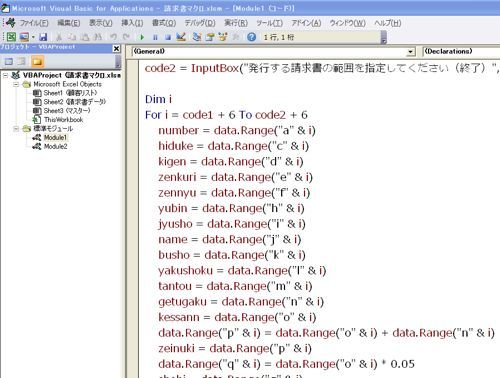Toggle Folders view in the project pane
The width and height of the screenshot is (500, 378).
click(37, 62)
